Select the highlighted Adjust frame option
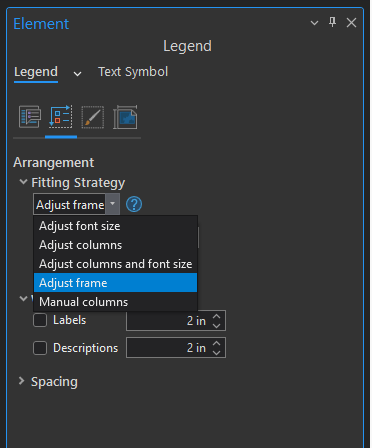Image resolution: width=372 pixels, height=448 pixels. click(115, 283)
